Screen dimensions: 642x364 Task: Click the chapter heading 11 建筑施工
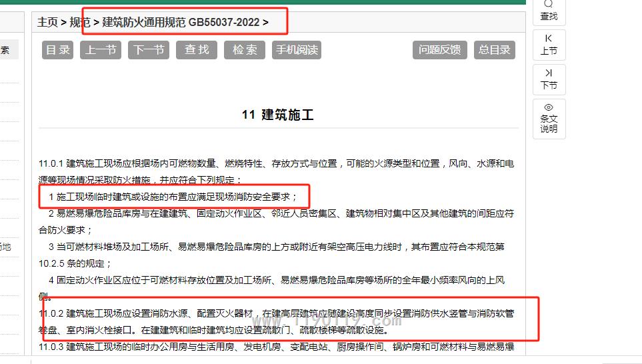[x=277, y=115]
